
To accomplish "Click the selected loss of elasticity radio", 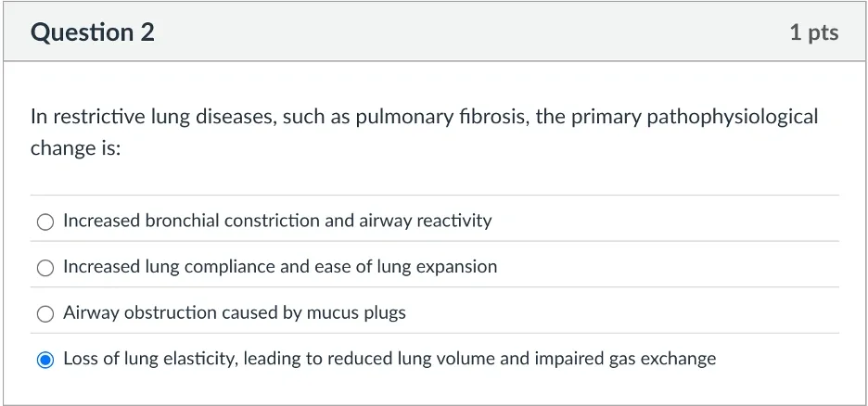I will (x=45, y=360).
